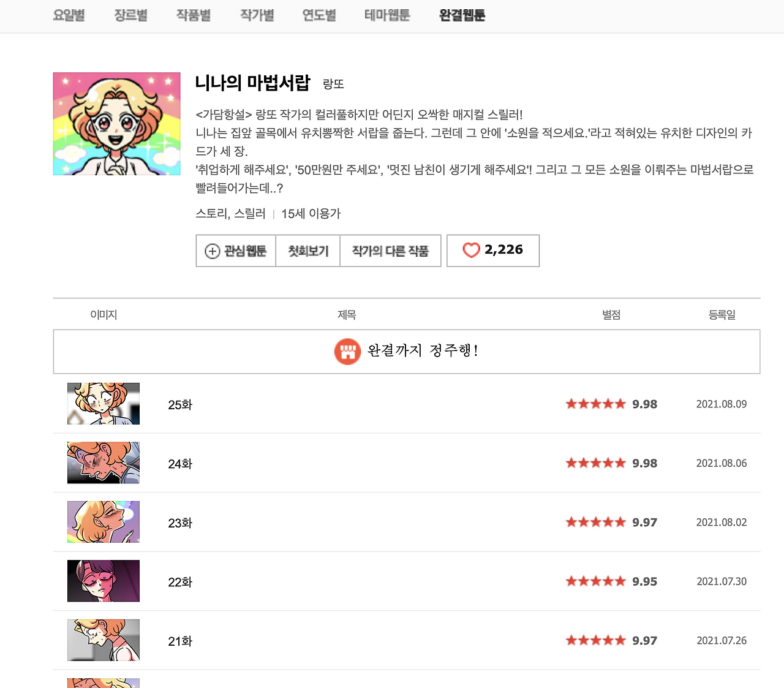Click the date 2021.08.09

click(722, 404)
